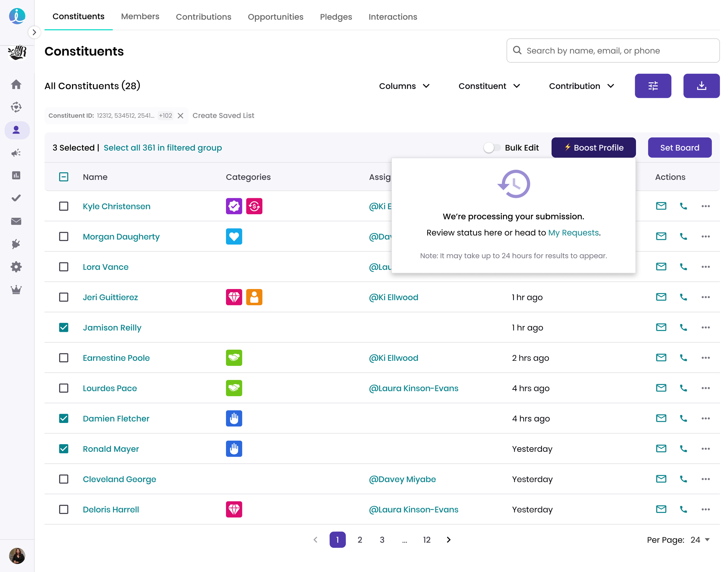Click email icon for Jeri Guittierez
Image resolution: width=728 pixels, height=572 pixels.
[x=660, y=297]
